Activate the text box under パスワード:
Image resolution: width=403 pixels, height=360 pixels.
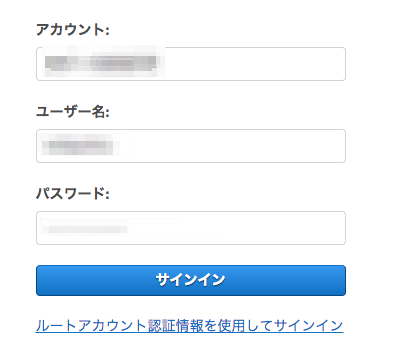pos(191,228)
